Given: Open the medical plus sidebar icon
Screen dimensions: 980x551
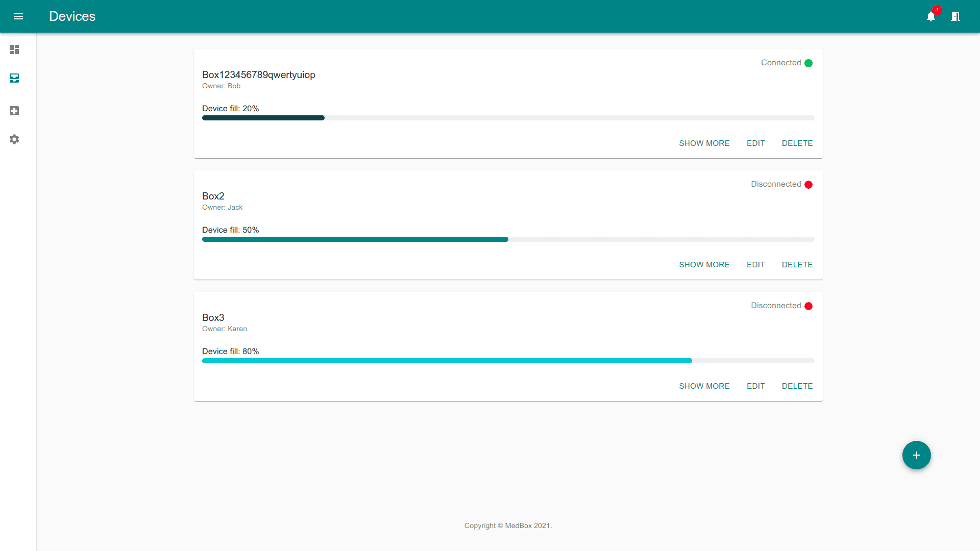Looking at the screenshot, I should (x=14, y=111).
